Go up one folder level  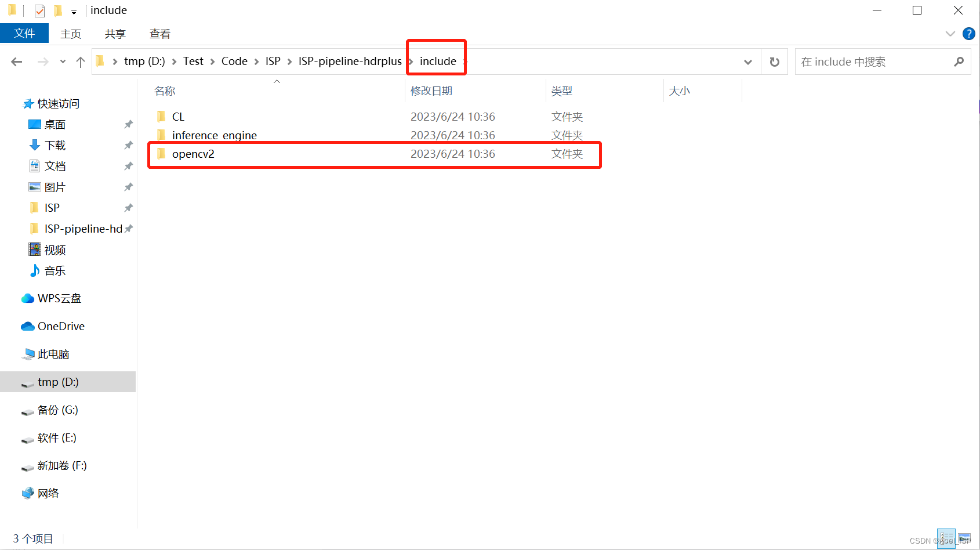[x=80, y=61]
